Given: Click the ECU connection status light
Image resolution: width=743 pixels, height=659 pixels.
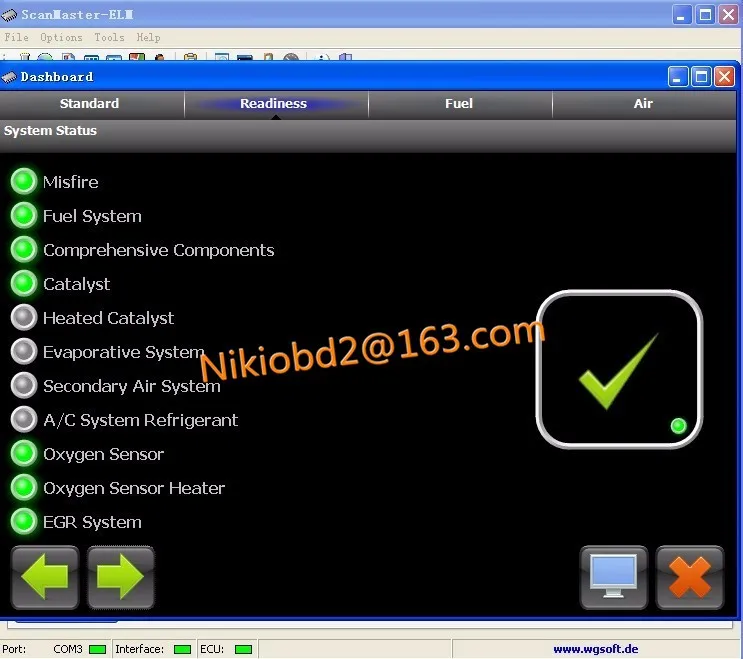Looking at the screenshot, I should (x=244, y=649).
